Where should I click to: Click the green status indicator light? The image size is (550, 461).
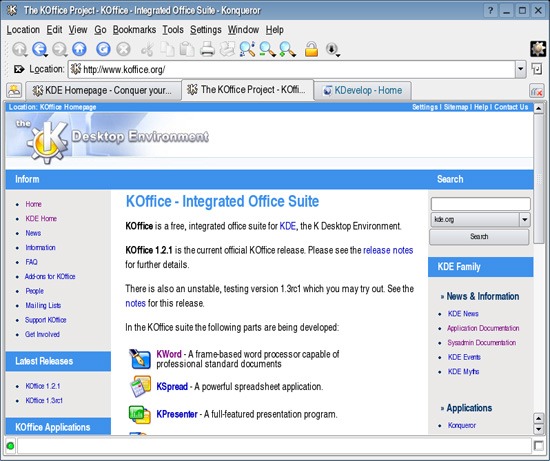click(10, 446)
